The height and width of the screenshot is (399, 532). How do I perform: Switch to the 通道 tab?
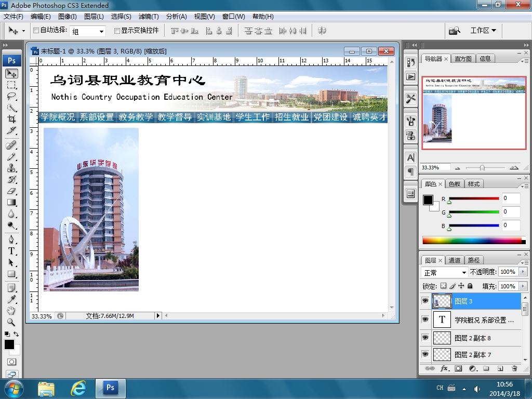point(454,260)
